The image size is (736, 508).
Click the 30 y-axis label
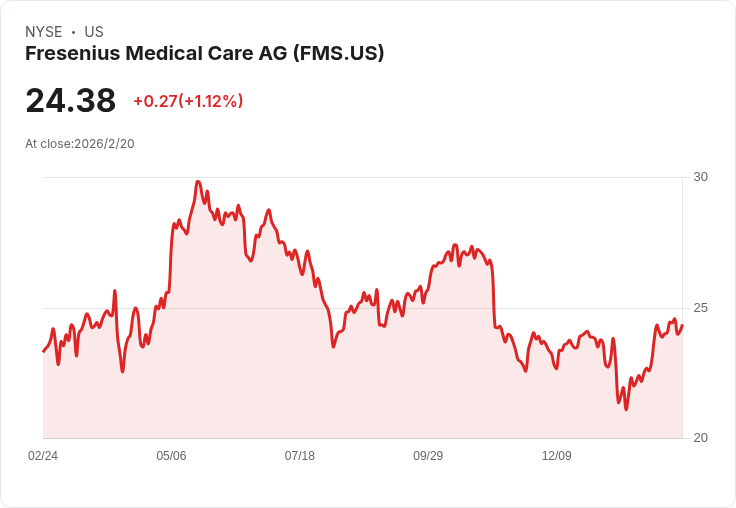tap(701, 177)
